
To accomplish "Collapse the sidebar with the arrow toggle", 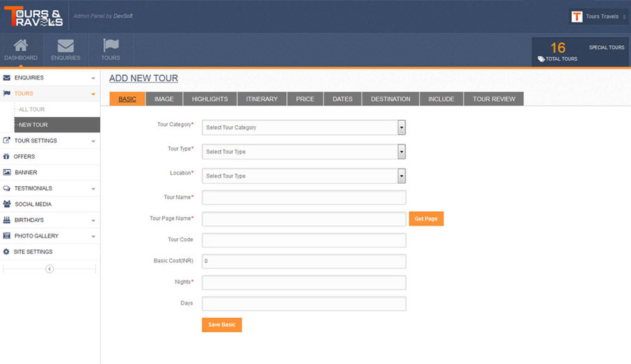I will coord(49,269).
